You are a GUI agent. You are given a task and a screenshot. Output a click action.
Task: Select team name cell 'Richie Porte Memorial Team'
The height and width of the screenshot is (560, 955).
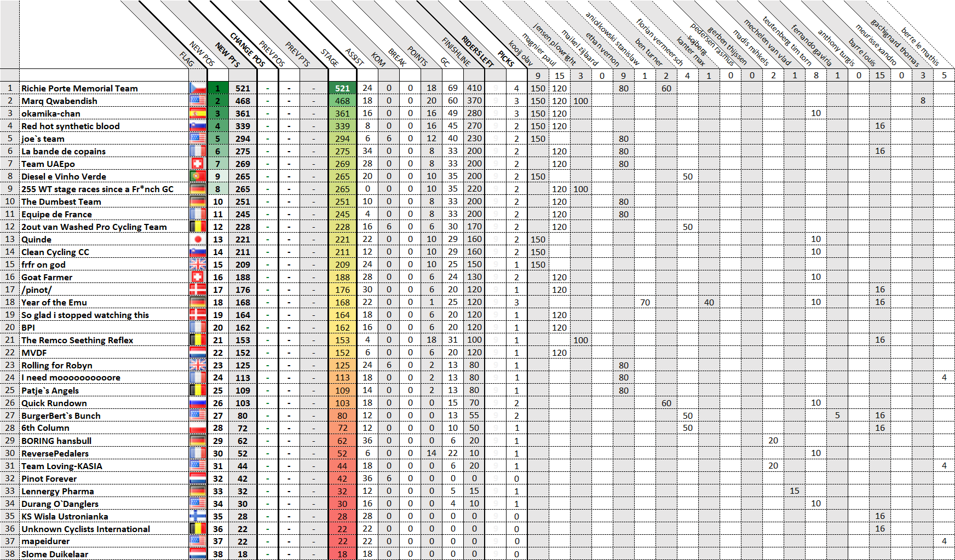[104, 88]
